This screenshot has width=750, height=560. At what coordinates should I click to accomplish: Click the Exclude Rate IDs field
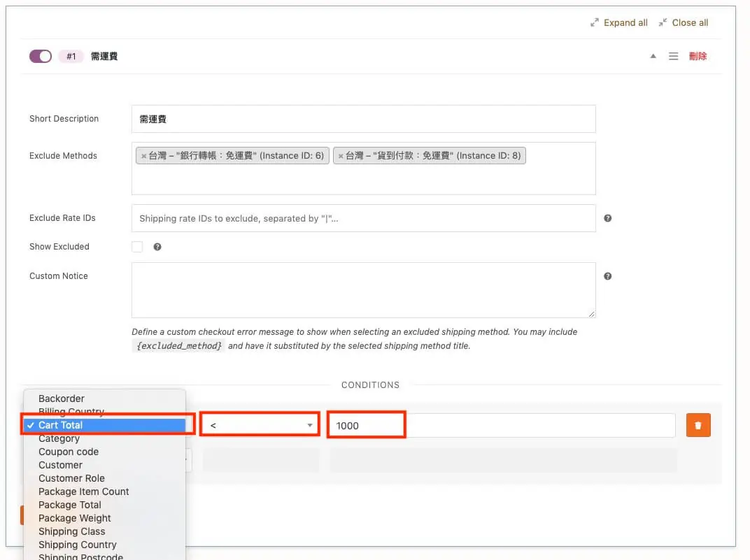coord(364,218)
